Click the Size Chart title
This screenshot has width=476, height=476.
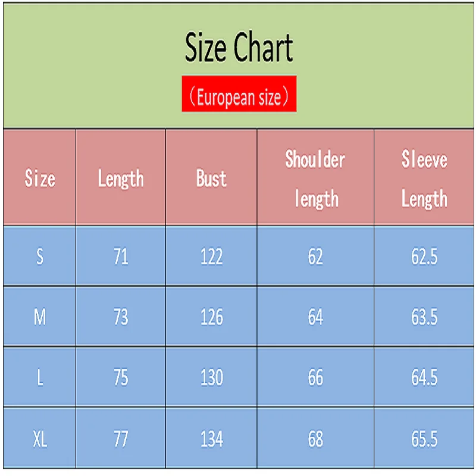(239, 48)
